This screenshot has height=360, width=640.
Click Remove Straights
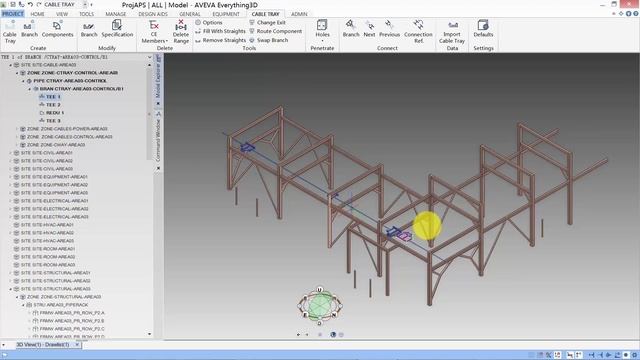pos(220,40)
